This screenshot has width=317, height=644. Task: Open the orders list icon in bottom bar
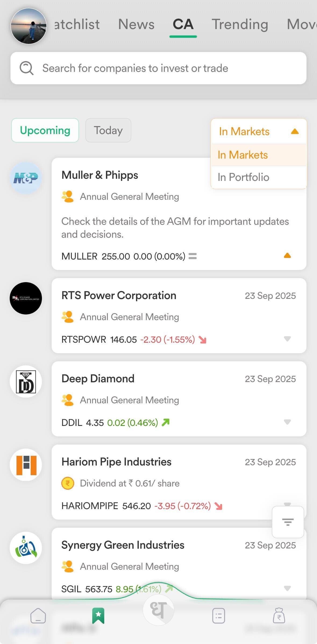tap(219, 615)
